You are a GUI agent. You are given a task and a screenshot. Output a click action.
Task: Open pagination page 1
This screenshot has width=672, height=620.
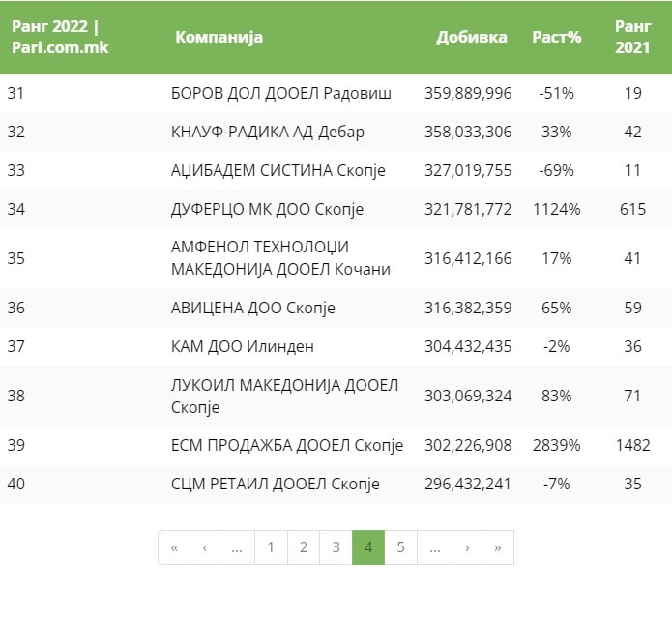(271, 547)
